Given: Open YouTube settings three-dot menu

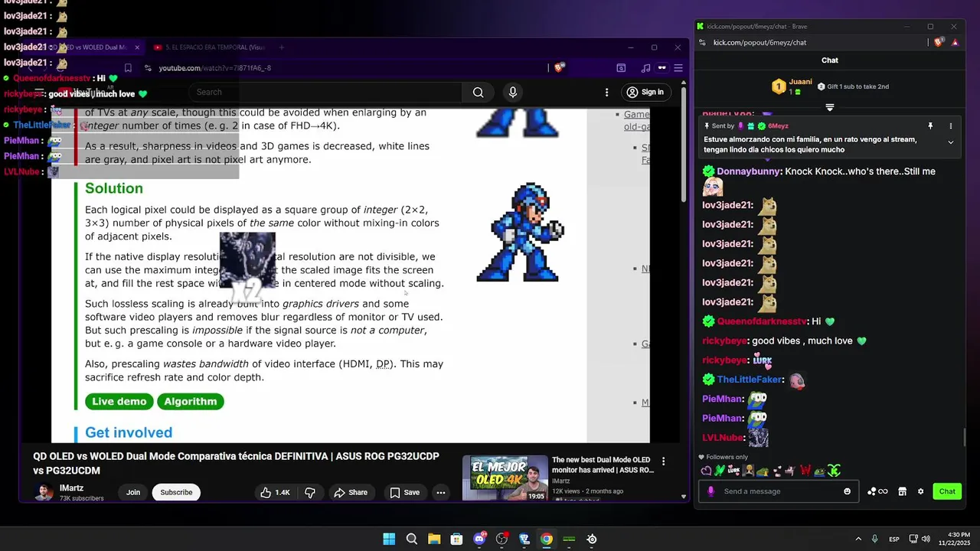Looking at the screenshot, I should click(x=607, y=93).
